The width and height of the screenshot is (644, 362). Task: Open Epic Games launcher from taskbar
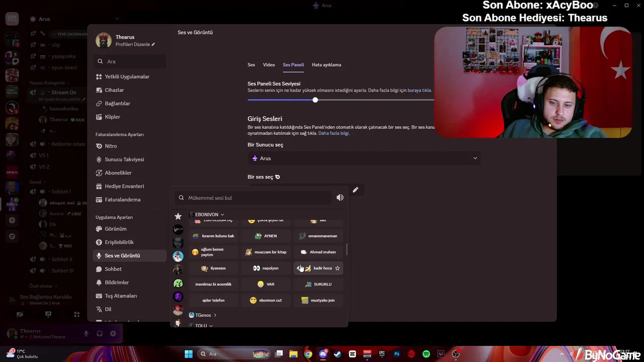tap(382, 354)
